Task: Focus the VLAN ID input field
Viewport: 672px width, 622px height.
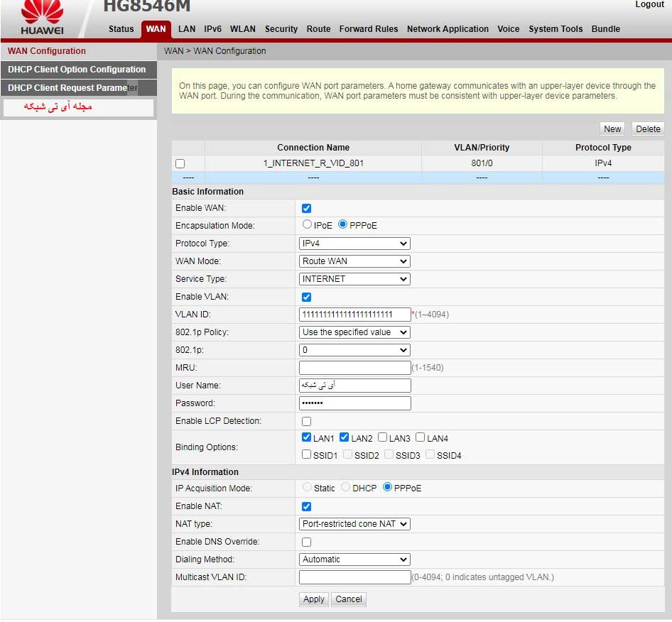Action: pos(355,315)
